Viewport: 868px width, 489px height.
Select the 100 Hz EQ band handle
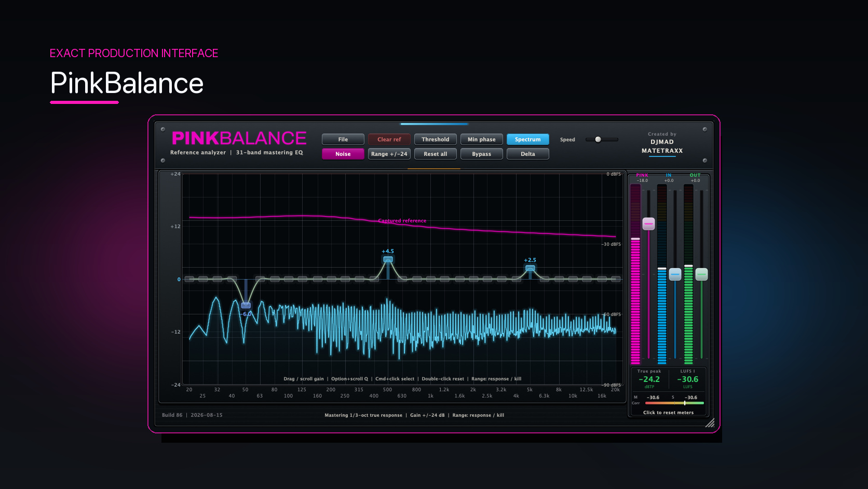(289, 279)
